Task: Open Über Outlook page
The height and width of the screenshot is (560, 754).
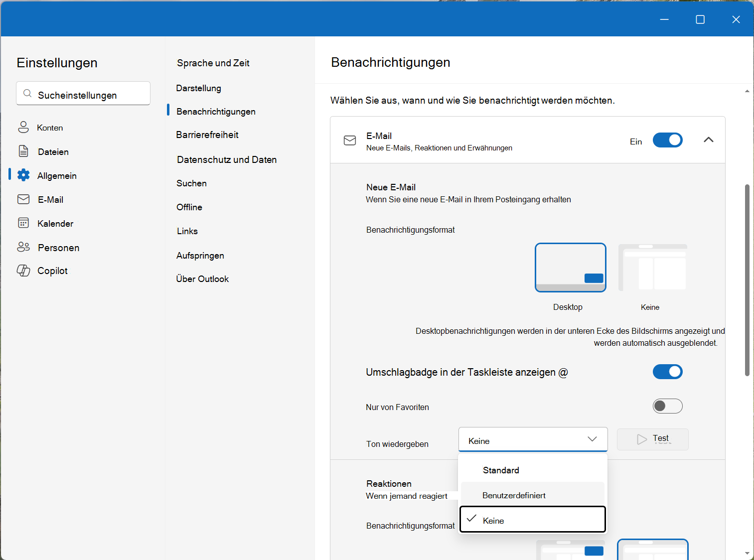Action: click(x=202, y=279)
